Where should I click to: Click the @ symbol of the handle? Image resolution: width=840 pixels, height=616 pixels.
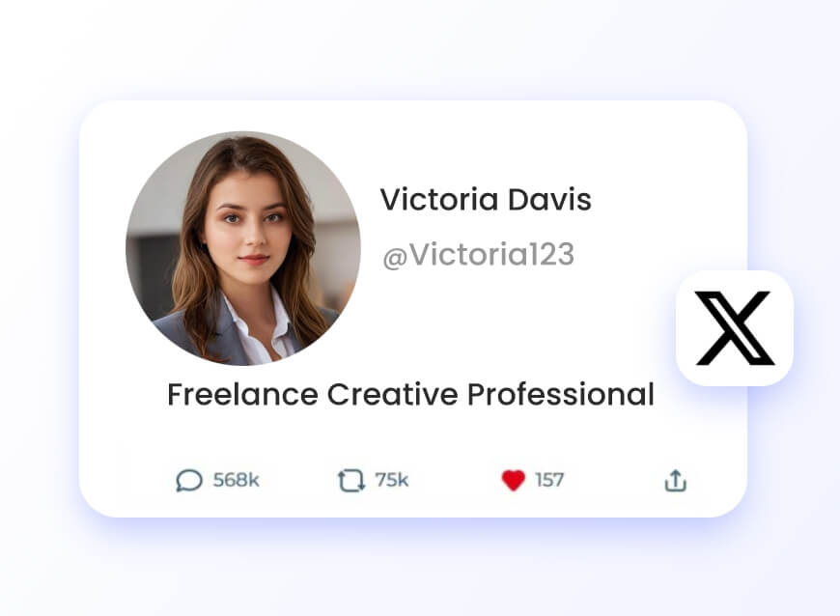point(395,258)
